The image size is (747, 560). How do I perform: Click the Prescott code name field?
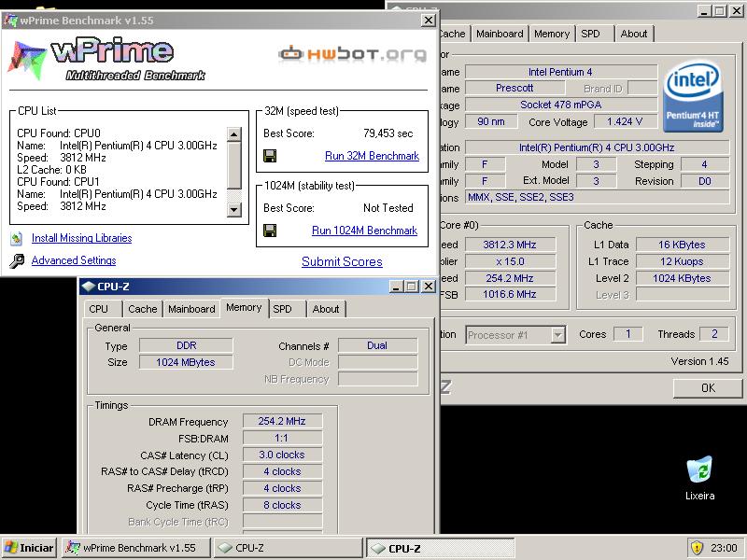(514, 88)
